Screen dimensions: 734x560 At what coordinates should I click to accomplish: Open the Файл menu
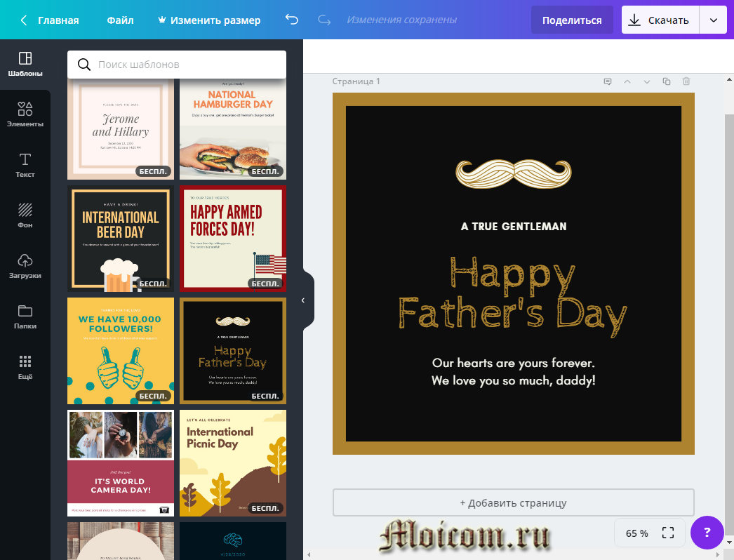point(120,20)
